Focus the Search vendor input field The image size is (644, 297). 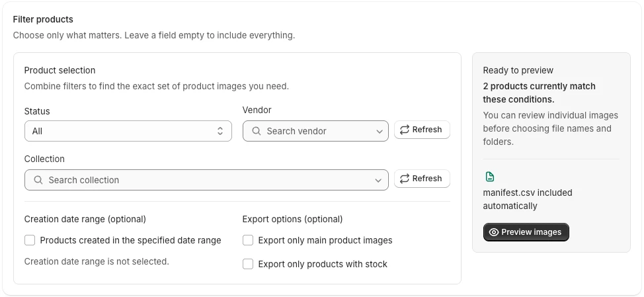(315, 131)
